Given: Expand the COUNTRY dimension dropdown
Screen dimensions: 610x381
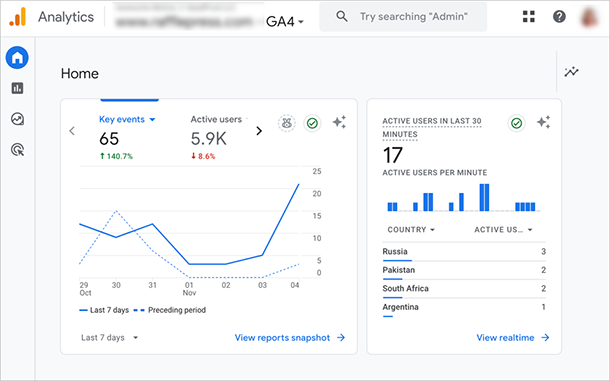Looking at the screenshot, I should click(x=411, y=230).
